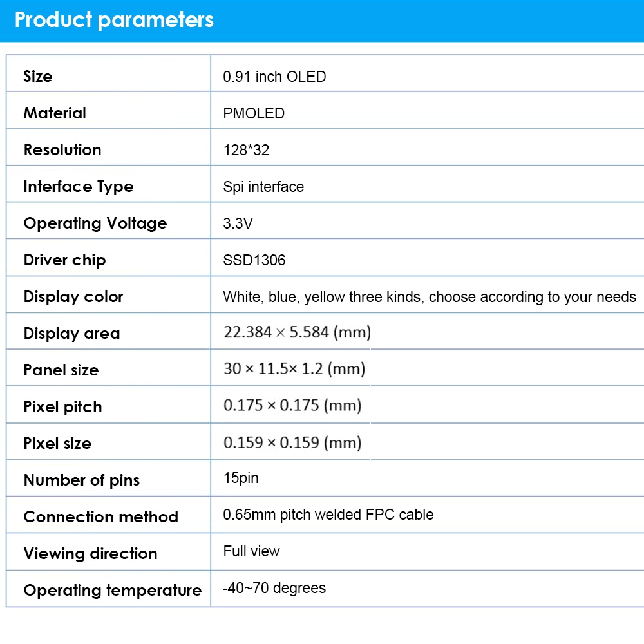644x644 pixels.
Task: Select the 0.91 inch OLED value
Action: (x=274, y=77)
